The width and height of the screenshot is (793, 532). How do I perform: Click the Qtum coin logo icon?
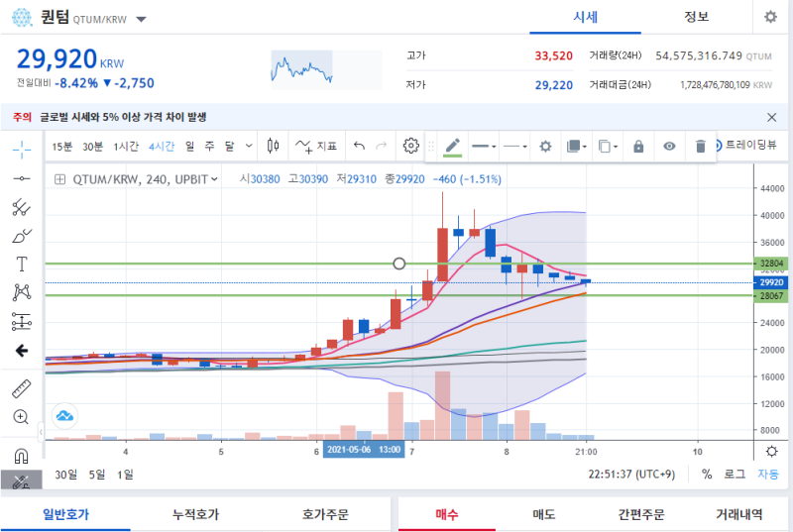pyautogui.click(x=22, y=17)
